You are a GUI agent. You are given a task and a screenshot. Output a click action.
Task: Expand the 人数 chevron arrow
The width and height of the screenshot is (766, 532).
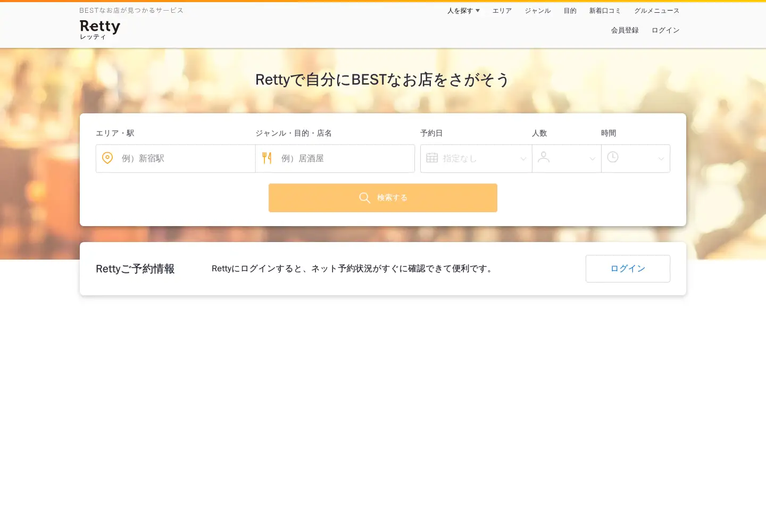tap(593, 159)
